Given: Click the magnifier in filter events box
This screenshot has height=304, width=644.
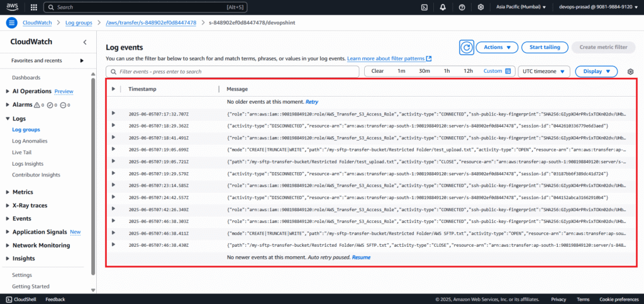Looking at the screenshot, I should click(x=113, y=72).
